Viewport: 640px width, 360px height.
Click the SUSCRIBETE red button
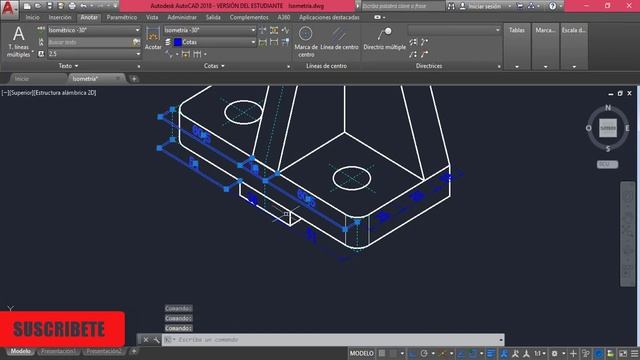tap(62, 329)
